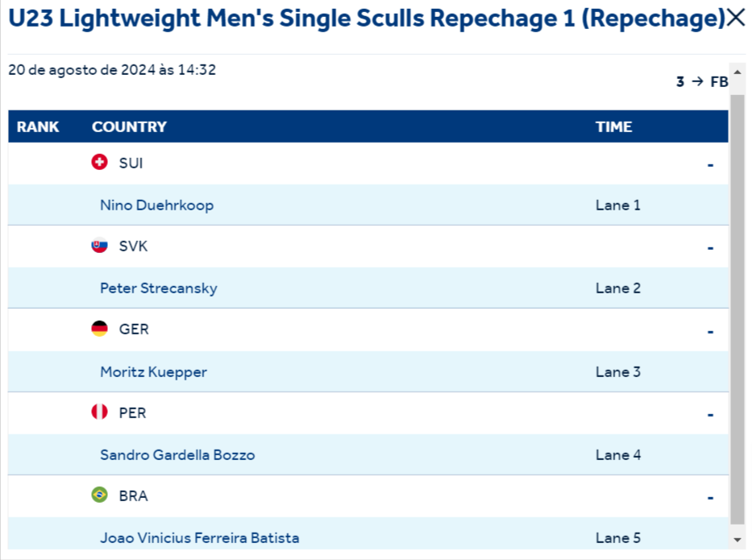Click the scrollbar up arrow
The height and width of the screenshot is (560, 752).
click(737, 70)
